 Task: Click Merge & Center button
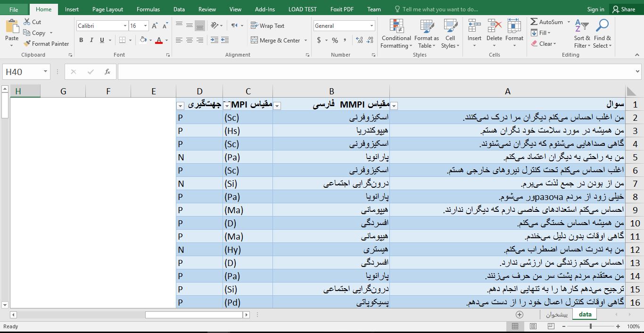click(275, 41)
